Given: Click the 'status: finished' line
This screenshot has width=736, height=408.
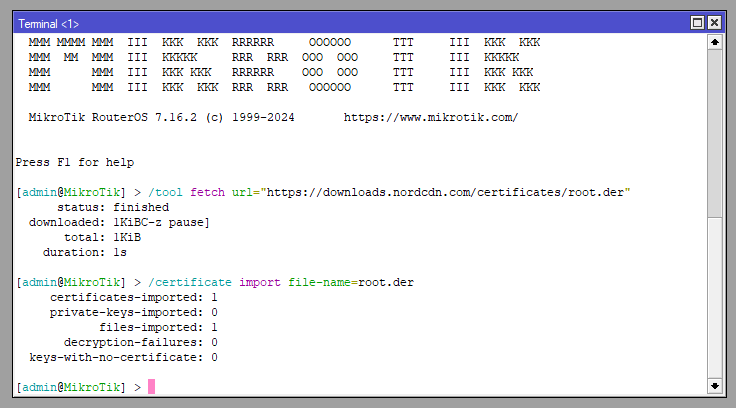Looking at the screenshot, I should click(x=113, y=208).
